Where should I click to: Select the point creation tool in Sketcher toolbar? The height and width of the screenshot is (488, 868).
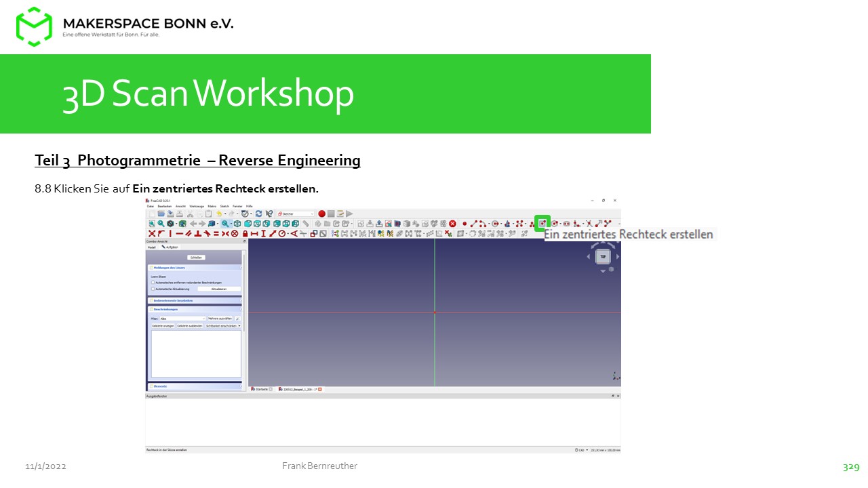pyautogui.click(x=465, y=224)
